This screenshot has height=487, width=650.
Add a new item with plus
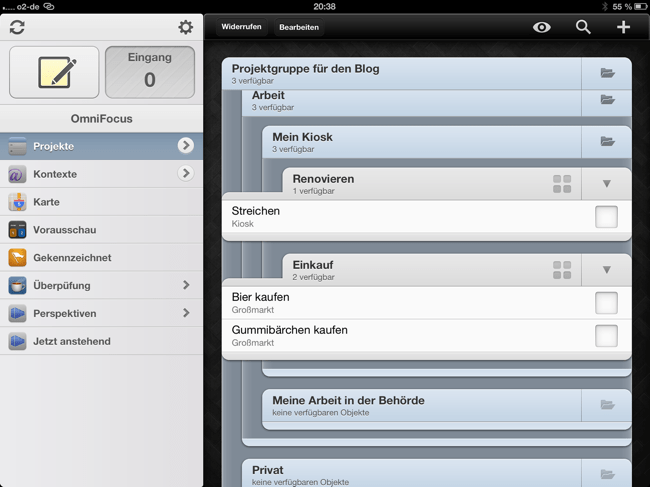coord(623,27)
